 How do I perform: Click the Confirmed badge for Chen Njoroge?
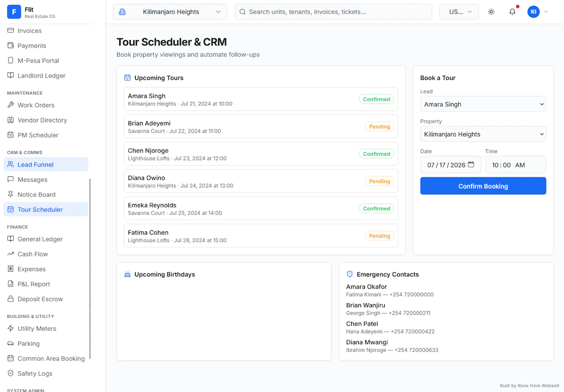pos(376,154)
